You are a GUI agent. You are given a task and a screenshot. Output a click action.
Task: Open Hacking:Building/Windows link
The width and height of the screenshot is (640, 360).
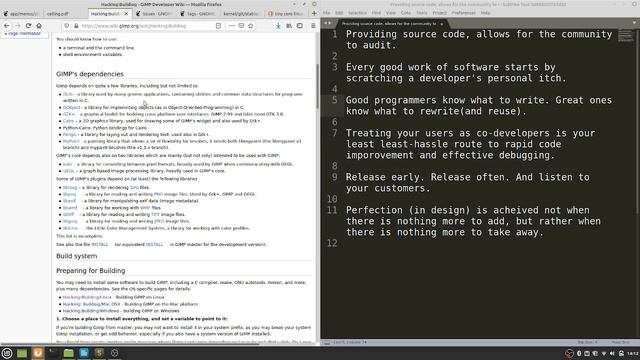tap(91, 311)
